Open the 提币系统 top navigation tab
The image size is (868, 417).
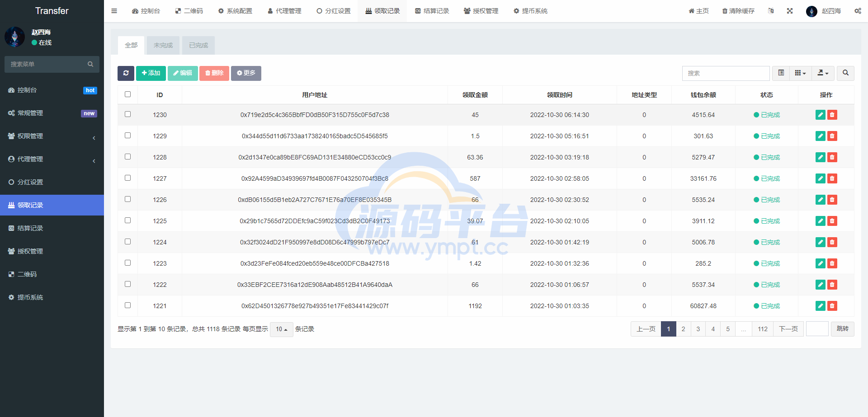pyautogui.click(x=530, y=11)
